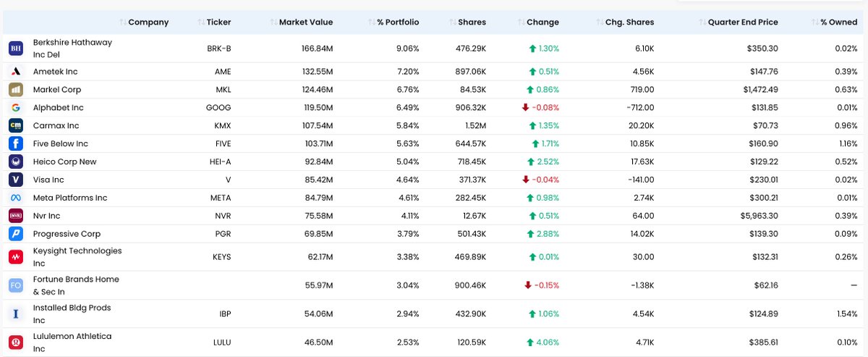This screenshot has width=868, height=357.
Task: Select the $5,963.30 quarter end price
Action: click(759, 216)
